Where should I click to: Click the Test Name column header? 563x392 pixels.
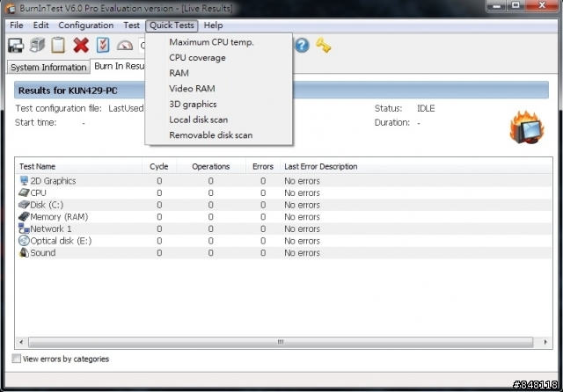[78, 166]
